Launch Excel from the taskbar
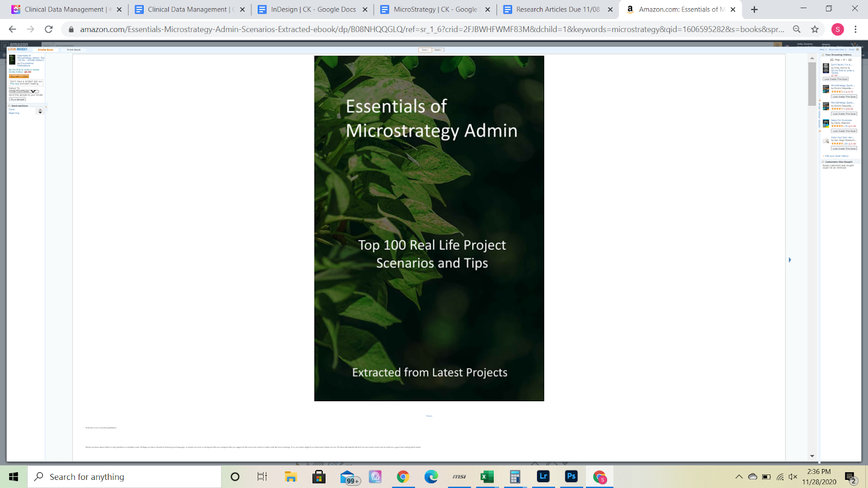The image size is (868, 488). [x=487, y=477]
